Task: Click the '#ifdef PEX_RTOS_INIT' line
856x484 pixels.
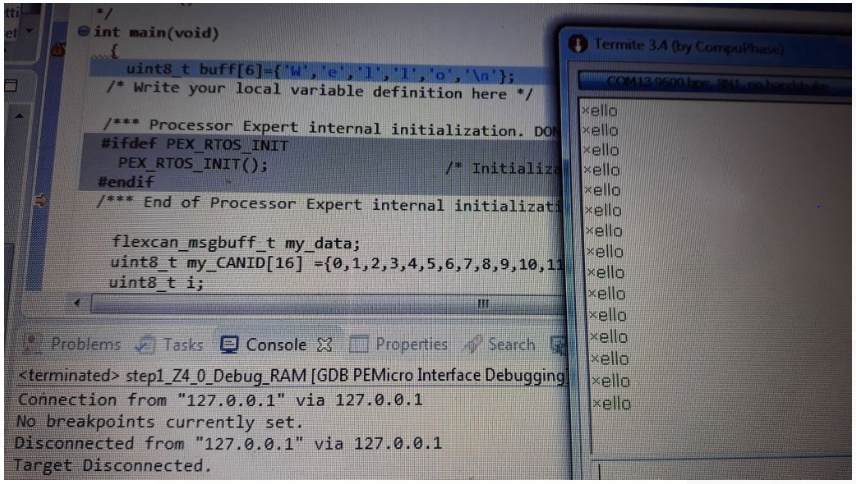Action: point(194,145)
